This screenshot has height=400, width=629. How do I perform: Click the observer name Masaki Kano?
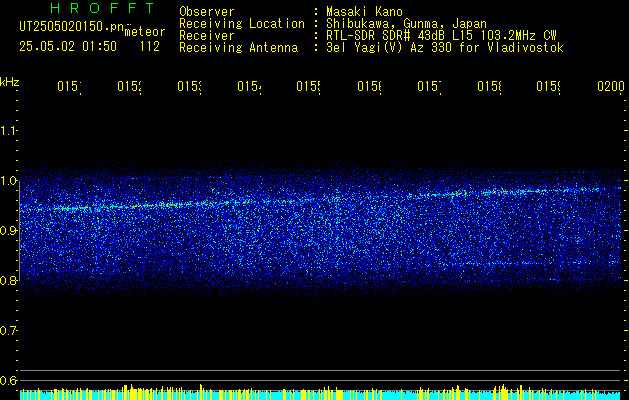point(365,12)
